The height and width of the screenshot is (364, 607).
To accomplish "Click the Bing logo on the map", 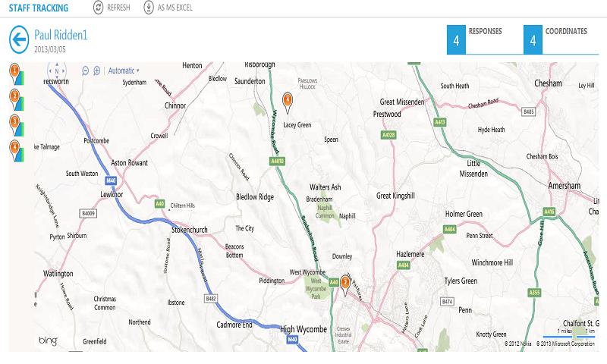I will pos(48,340).
